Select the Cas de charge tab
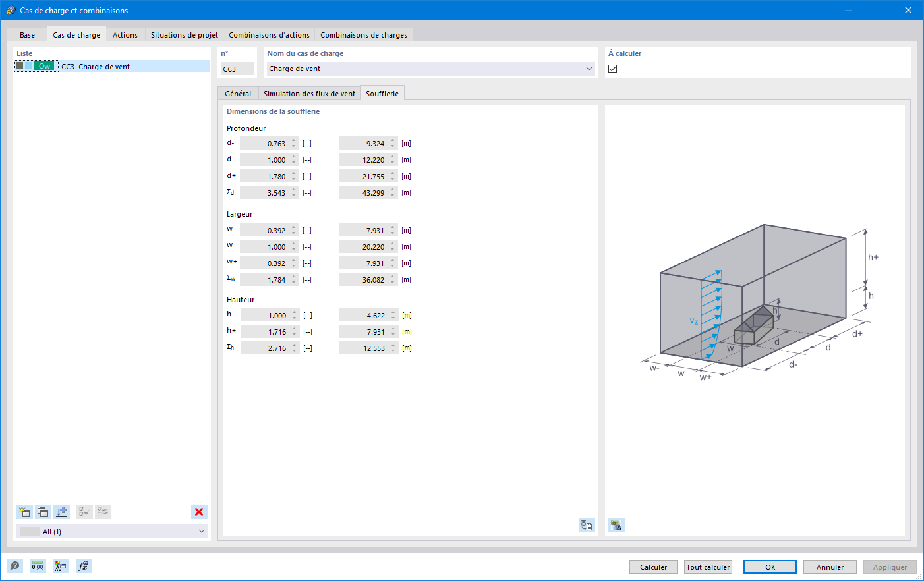The width and height of the screenshot is (924, 581). 76,35
